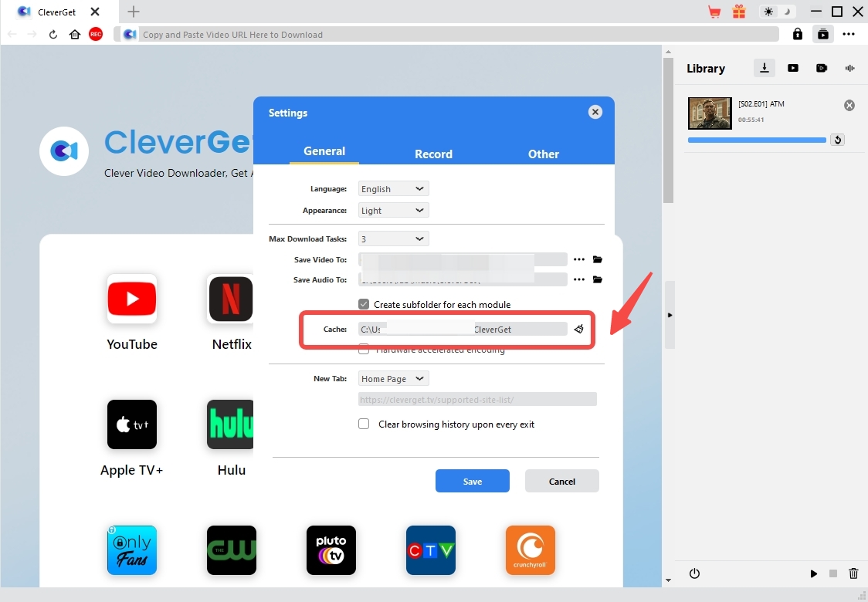Image resolution: width=868 pixels, height=602 pixels.
Task: Click the padlock icon in toolbar
Action: coord(797,34)
